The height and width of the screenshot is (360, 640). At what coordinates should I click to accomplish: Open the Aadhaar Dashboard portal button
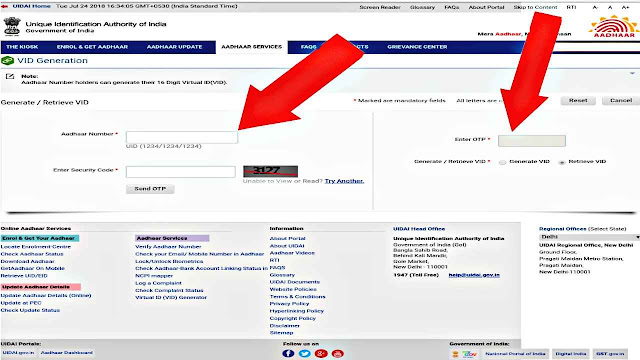tap(67, 353)
